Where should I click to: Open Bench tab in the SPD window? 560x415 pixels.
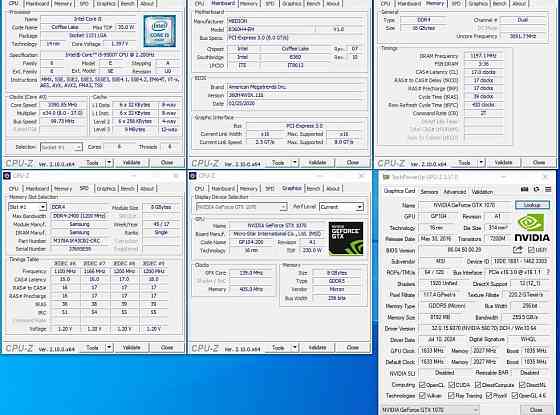click(128, 188)
